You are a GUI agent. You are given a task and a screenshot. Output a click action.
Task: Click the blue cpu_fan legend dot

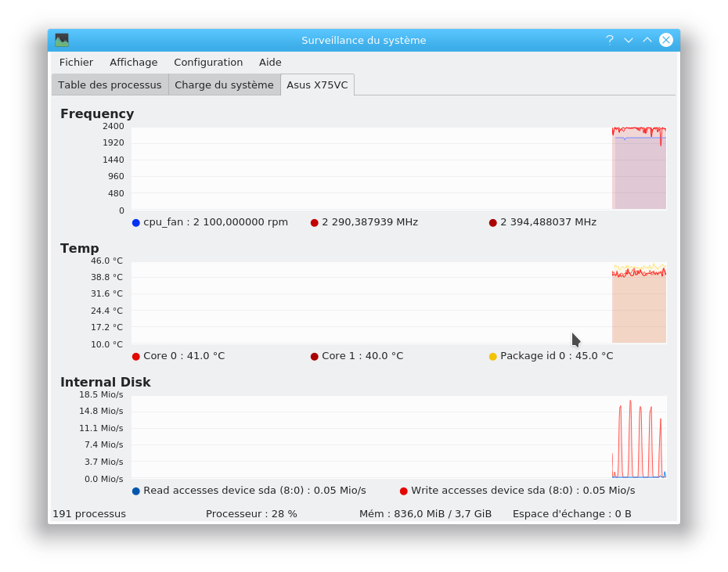pyautogui.click(x=136, y=223)
